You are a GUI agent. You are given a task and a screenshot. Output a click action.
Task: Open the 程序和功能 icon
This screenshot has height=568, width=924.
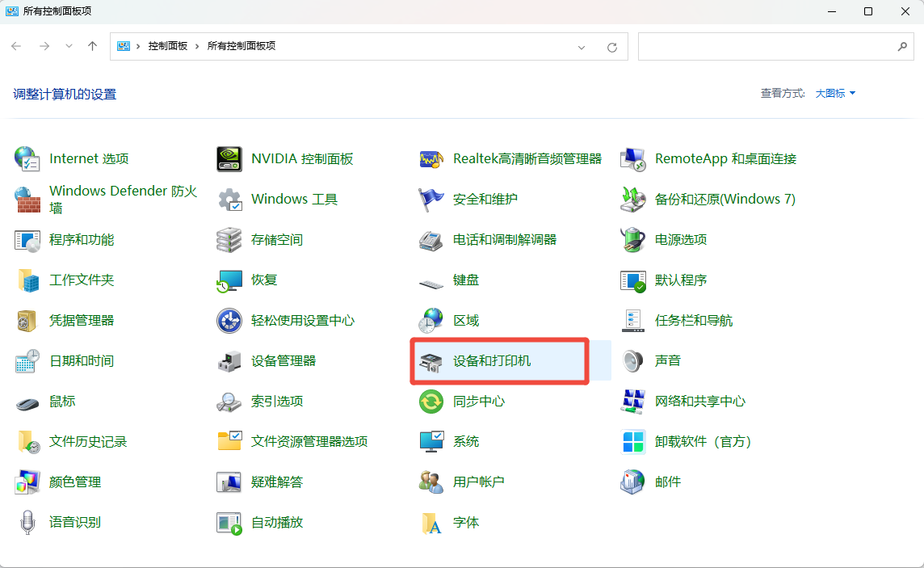27,240
